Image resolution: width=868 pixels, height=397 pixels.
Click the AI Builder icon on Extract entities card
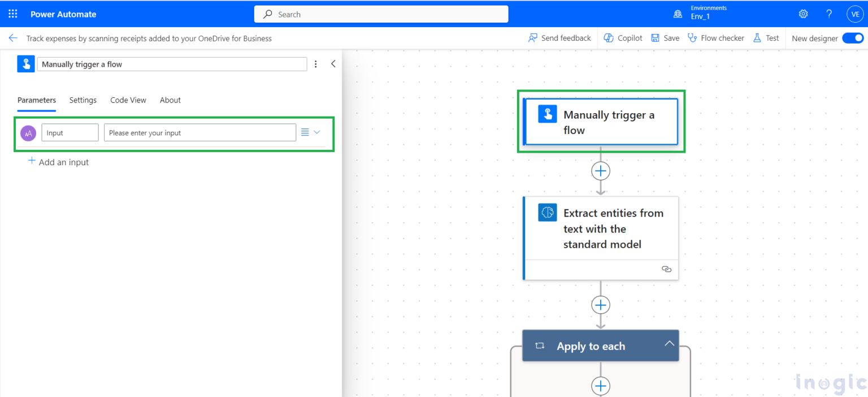[x=546, y=213]
